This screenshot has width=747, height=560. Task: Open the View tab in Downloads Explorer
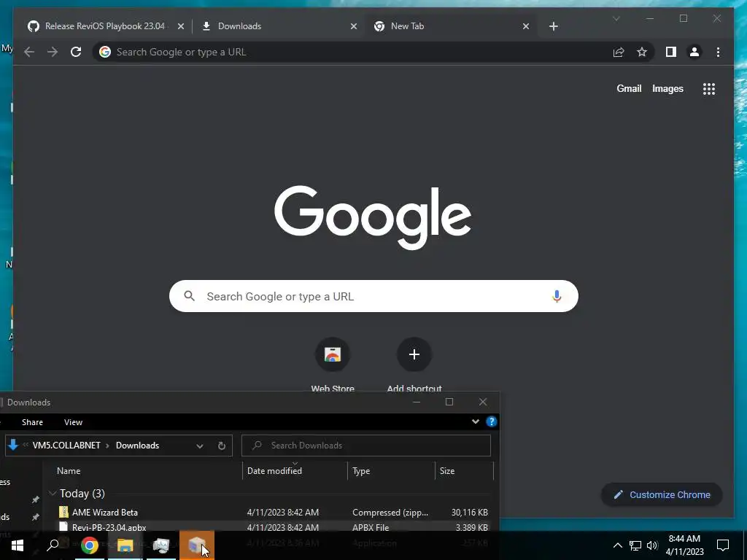click(x=74, y=422)
